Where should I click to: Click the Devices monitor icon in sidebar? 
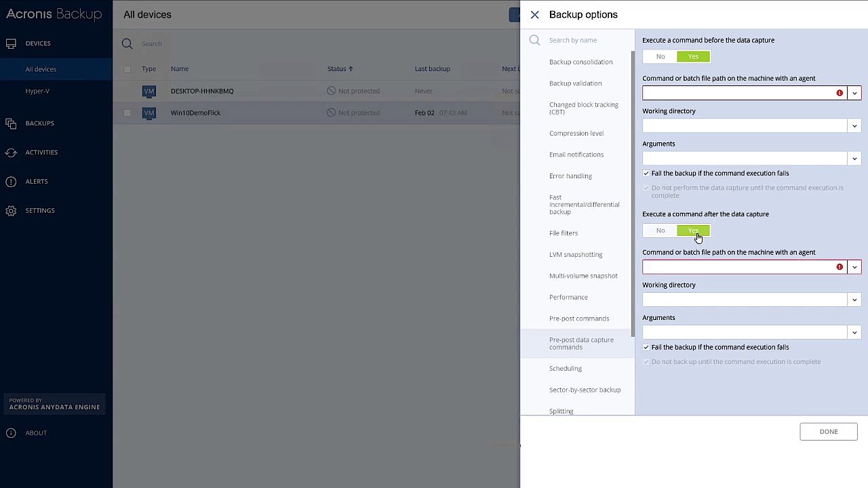(11, 43)
